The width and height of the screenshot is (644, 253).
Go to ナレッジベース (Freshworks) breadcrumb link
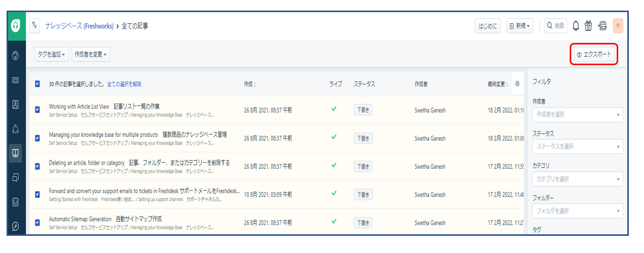click(x=79, y=26)
